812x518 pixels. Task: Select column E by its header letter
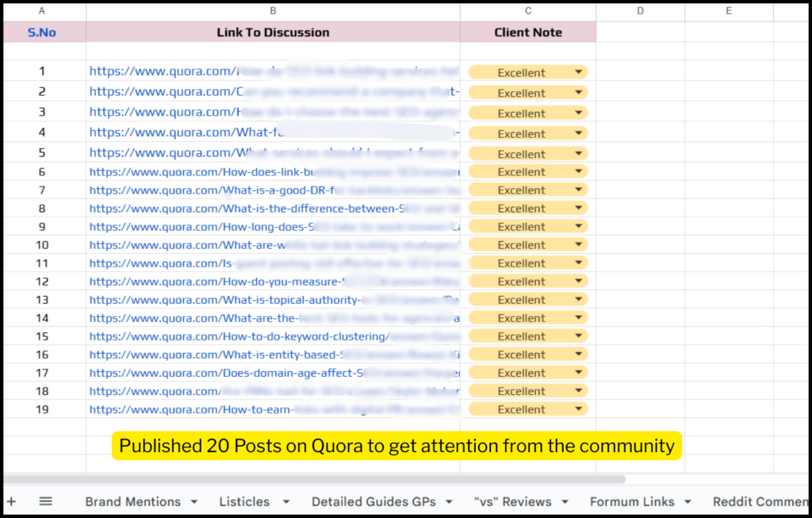(730, 11)
